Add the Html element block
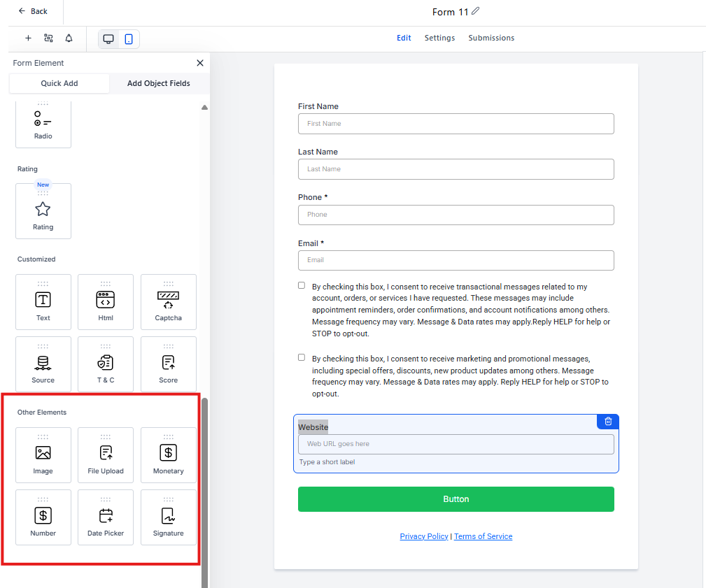This screenshot has width=706, height=588. click(106, 302)
